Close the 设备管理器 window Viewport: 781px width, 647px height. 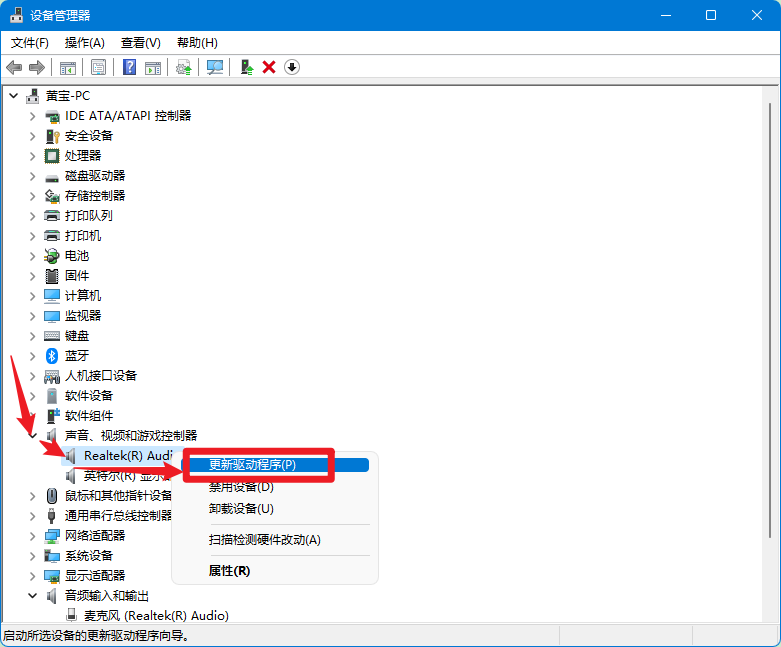click(757, 15)
